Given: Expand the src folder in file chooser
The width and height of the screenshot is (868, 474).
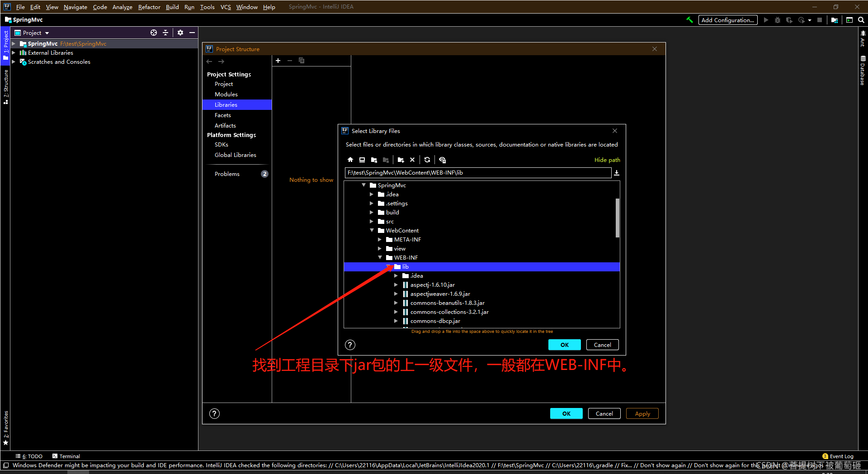Looking at the screenshot, I should pyautogui.click(x=372, y=221).
